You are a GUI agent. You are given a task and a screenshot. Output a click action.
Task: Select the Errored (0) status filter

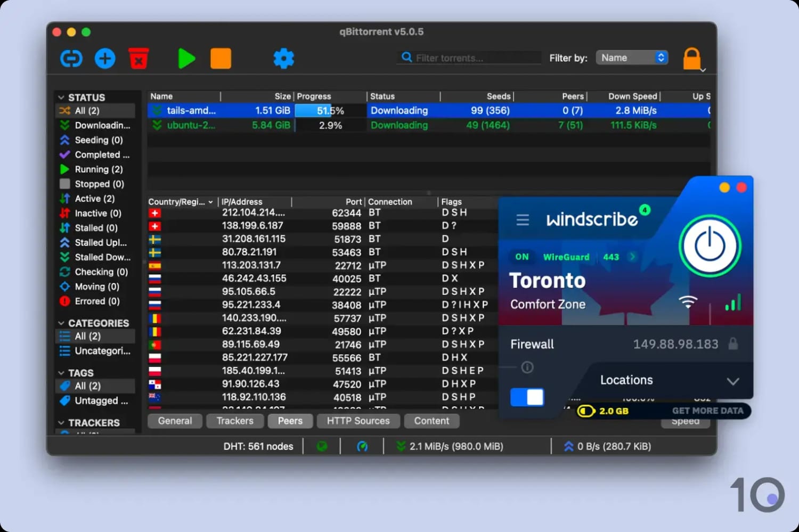pyautogui.click(x=95, y=301)
